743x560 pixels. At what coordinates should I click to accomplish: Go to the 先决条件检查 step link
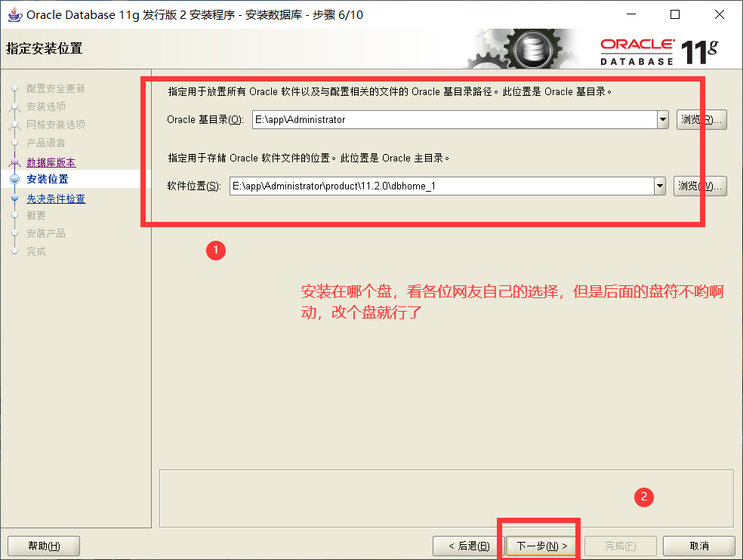(56, 198)
